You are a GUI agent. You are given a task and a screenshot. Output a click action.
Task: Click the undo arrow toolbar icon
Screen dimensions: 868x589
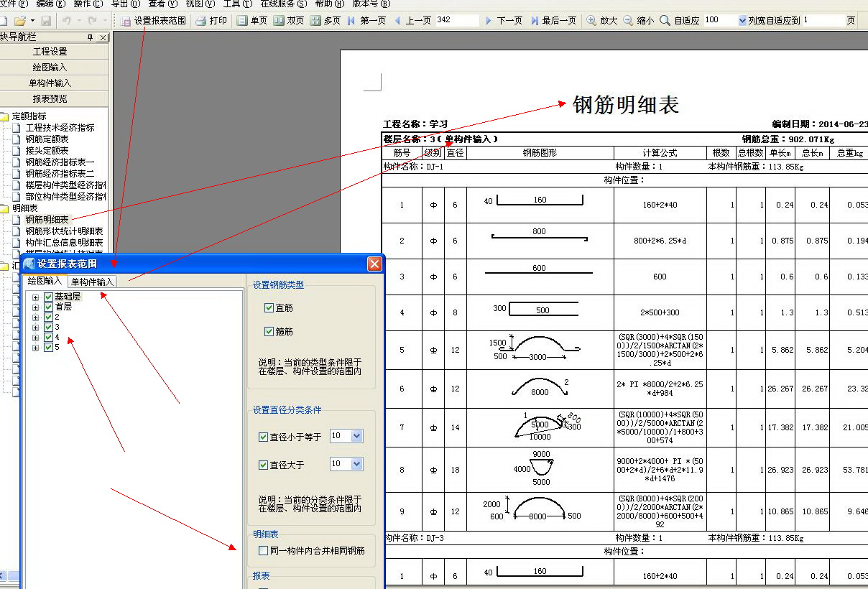coord(66,21)
